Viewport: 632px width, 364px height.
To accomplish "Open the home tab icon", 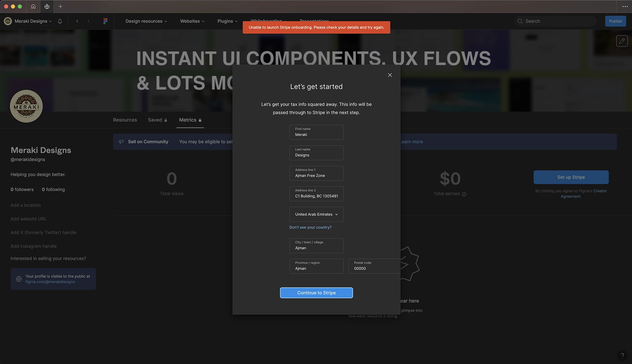I will tap(33, 6).
